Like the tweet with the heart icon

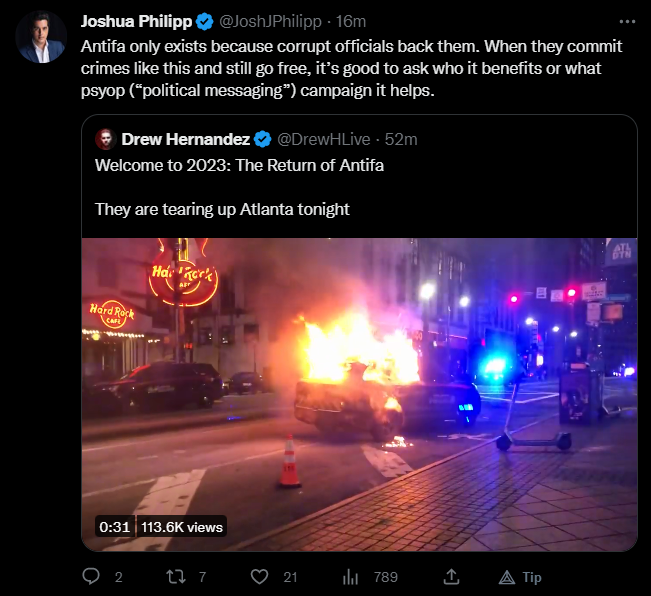point(259,577)
